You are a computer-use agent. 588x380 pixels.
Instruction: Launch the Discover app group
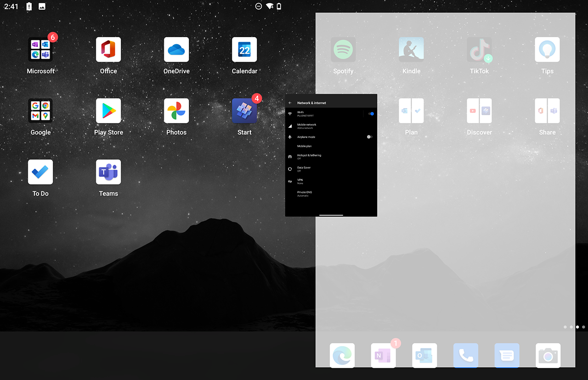tap(479, 111)
